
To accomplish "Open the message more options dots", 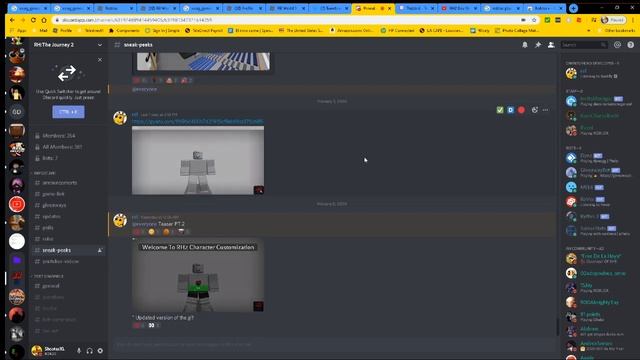I will click(545, 110).
